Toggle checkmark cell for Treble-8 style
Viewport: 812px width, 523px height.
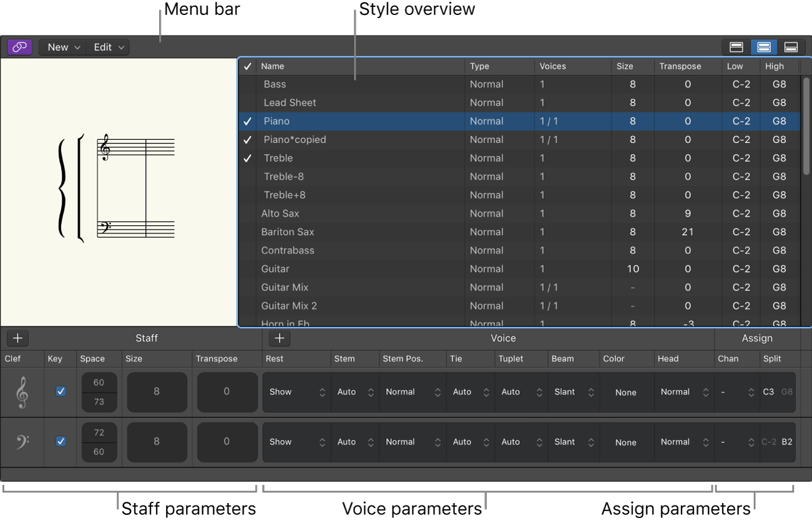pos(248,177)
